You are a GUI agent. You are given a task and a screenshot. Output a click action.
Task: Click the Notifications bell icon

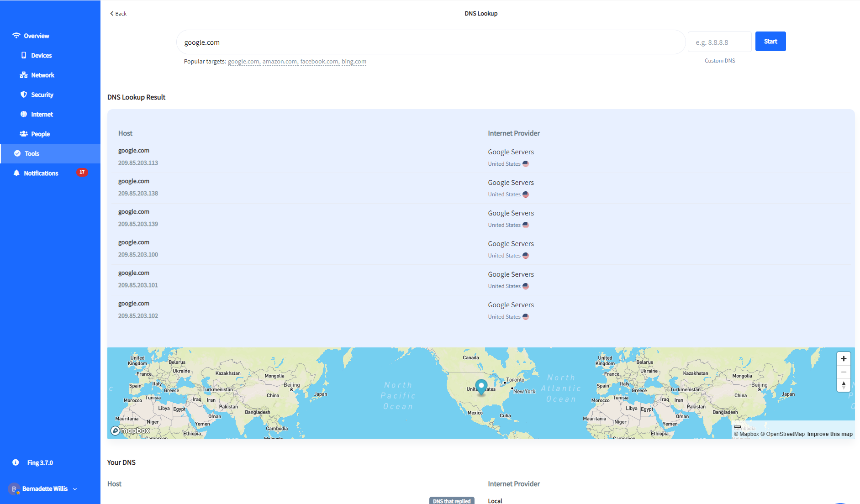16,173
